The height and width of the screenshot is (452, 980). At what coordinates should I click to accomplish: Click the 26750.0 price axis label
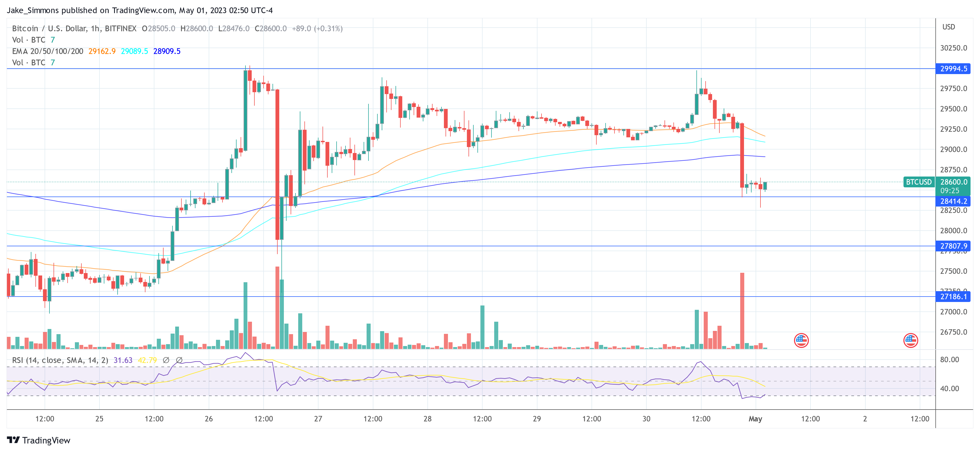[953, 332]
